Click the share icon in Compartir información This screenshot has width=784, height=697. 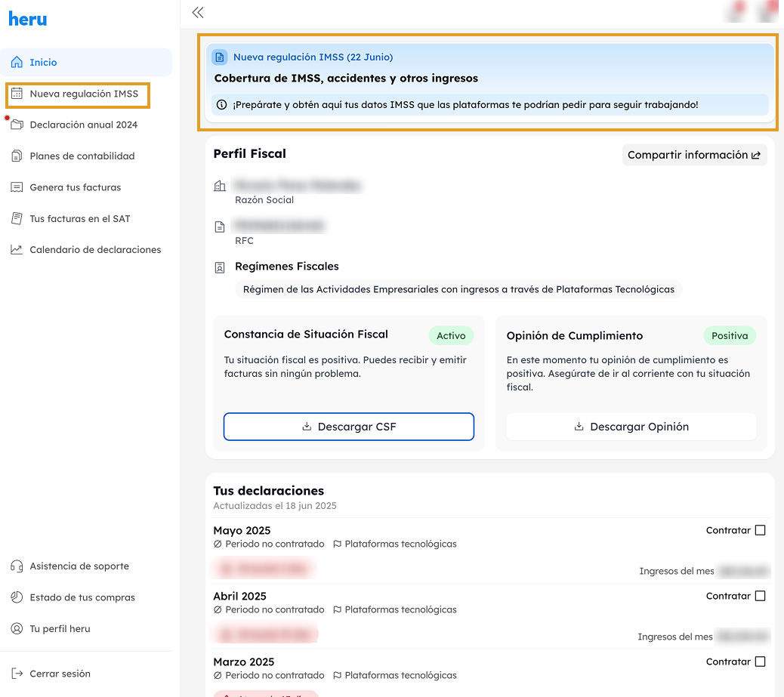pyautogui.click(x=756, y=155)
